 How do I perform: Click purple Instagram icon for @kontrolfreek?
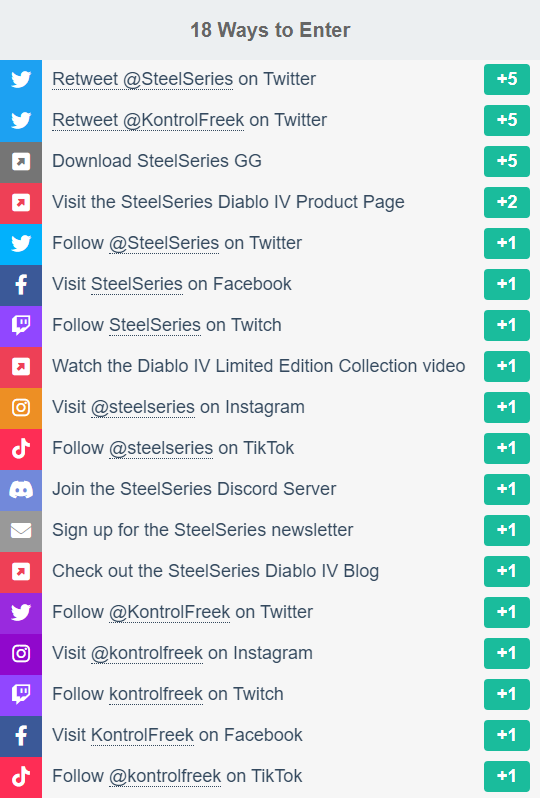pyautogui.click(x=21, y=654)
